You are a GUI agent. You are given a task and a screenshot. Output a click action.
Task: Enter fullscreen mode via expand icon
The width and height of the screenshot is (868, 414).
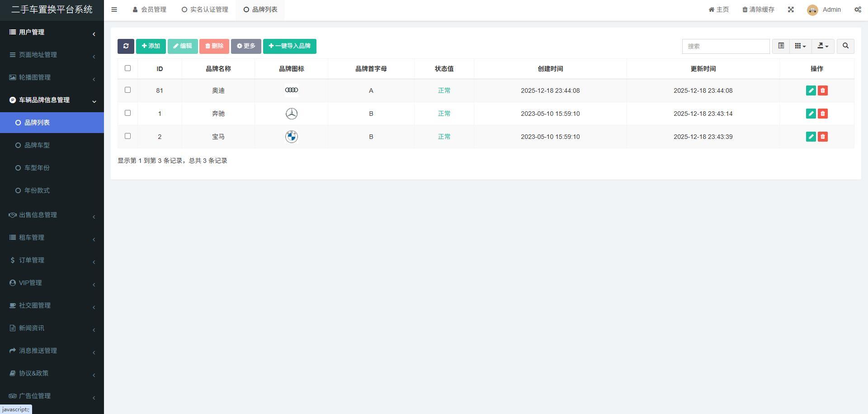[791, 10]
